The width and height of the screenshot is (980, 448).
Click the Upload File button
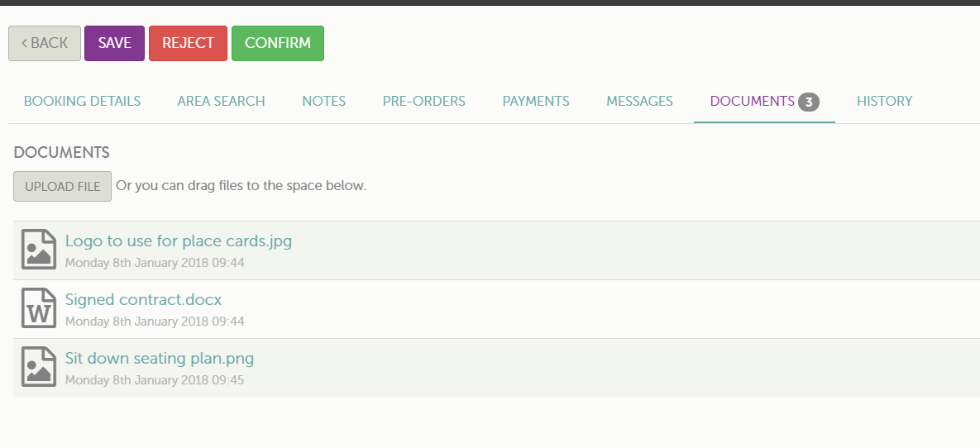63,186
